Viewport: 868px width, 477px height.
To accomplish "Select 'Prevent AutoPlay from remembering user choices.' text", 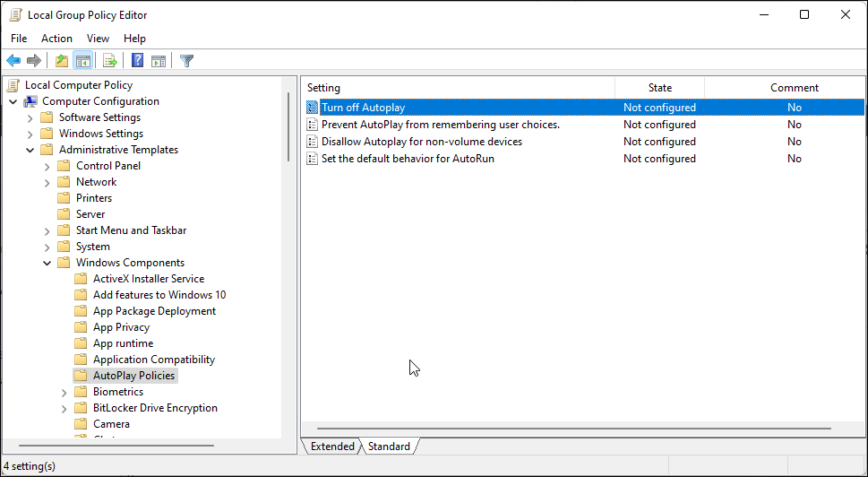I will 441,125.
